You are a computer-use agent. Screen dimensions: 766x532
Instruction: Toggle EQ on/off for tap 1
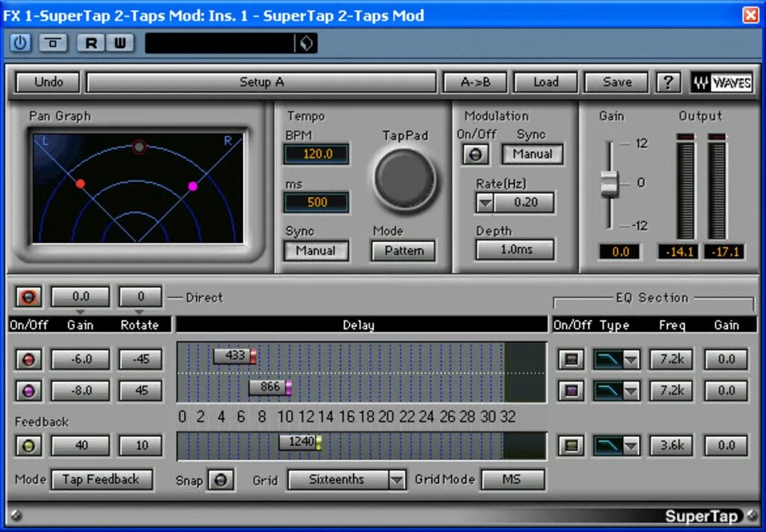(x=571, y=360)
